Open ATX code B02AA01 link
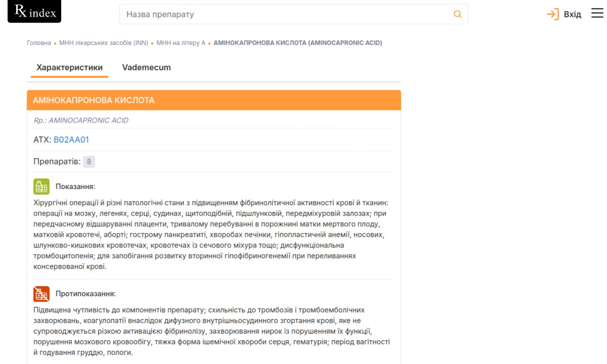Viewport: 607px width, 364px height. coord(72,140)
